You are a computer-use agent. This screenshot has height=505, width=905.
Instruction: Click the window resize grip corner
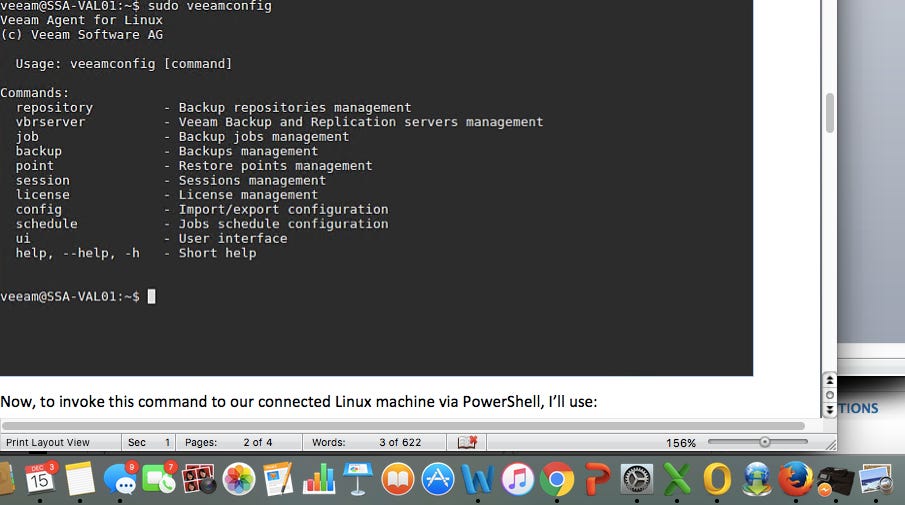pyautogui.click(x=831, y=444)
